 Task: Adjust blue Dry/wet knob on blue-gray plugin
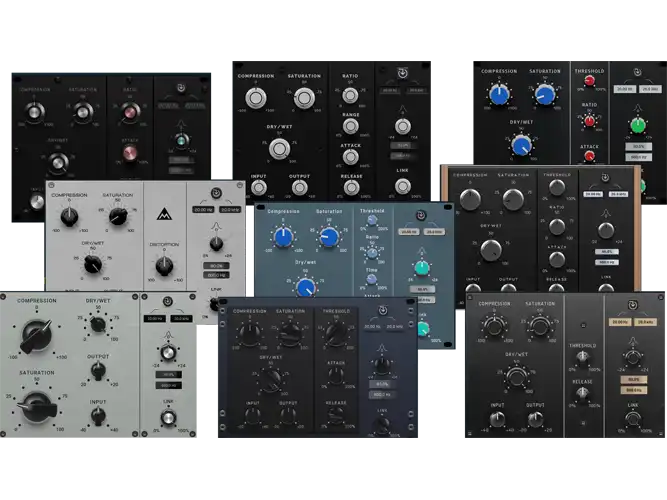pos(306,288)
